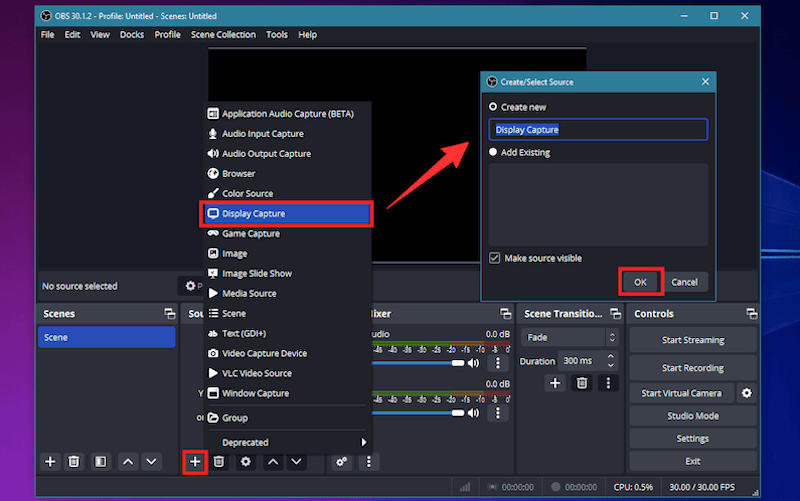
Task: Open the Help menu
Action: click(x=307, y=35)
